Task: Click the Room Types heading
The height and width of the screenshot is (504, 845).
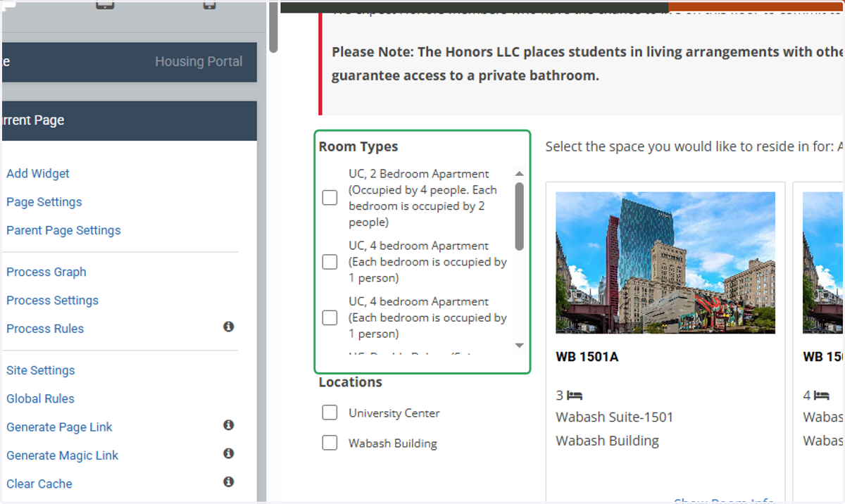Action: click(x=358, y=146)
